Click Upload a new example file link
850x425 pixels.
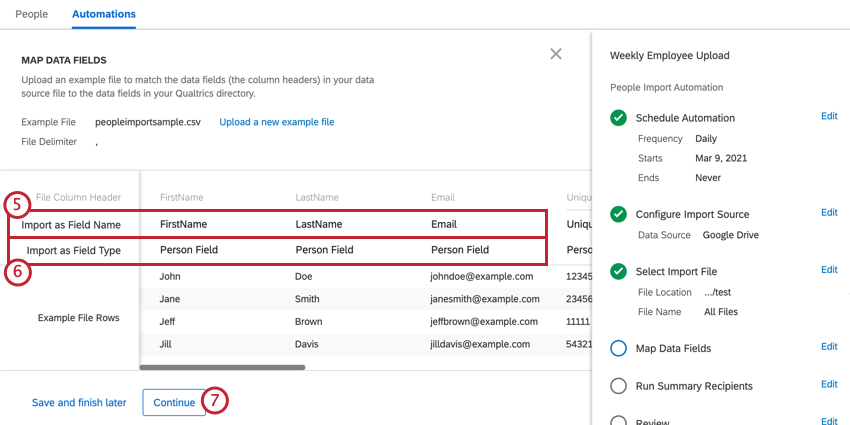pos(276,122)
